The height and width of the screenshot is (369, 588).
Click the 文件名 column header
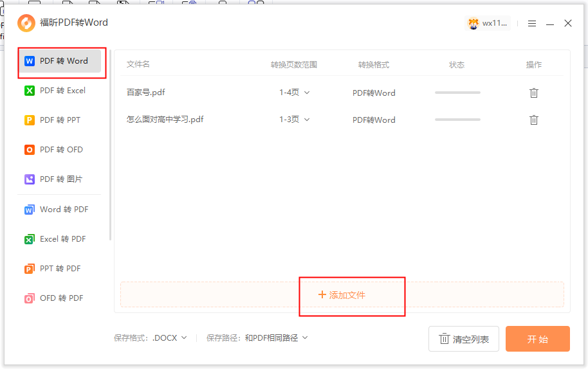[x=138, y=64]
